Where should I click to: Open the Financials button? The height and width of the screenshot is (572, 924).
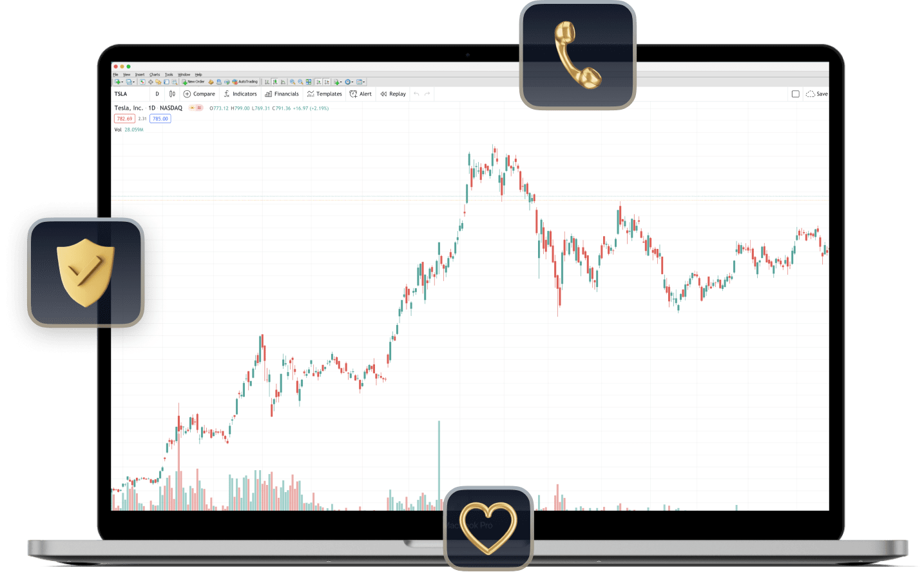282,94
